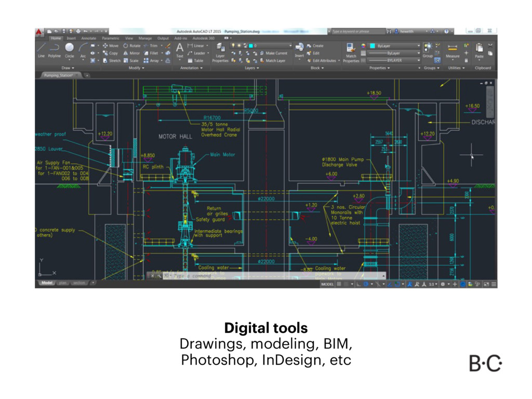Toggle MODEL space in status bar
The width and height of the screenshot is (532, 399).
pyautogui.click(x=327, y=284)
